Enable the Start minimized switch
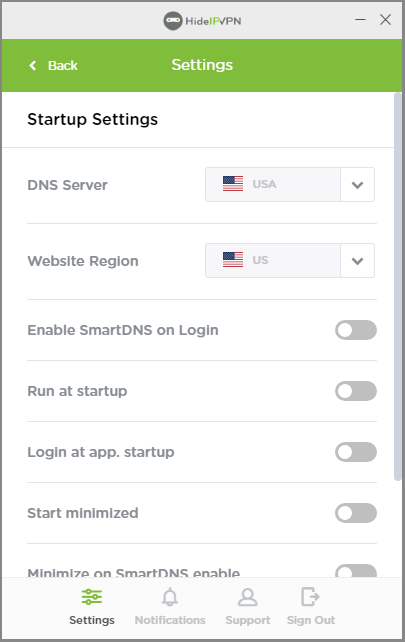Image resolution: width=405 pixels, height=642 pixels. (356, 513)
